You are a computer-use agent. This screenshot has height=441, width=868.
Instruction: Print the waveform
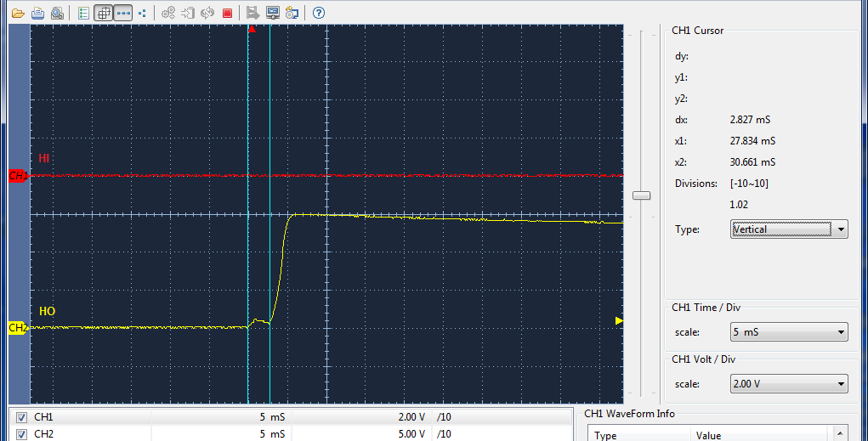pos(37,13)
